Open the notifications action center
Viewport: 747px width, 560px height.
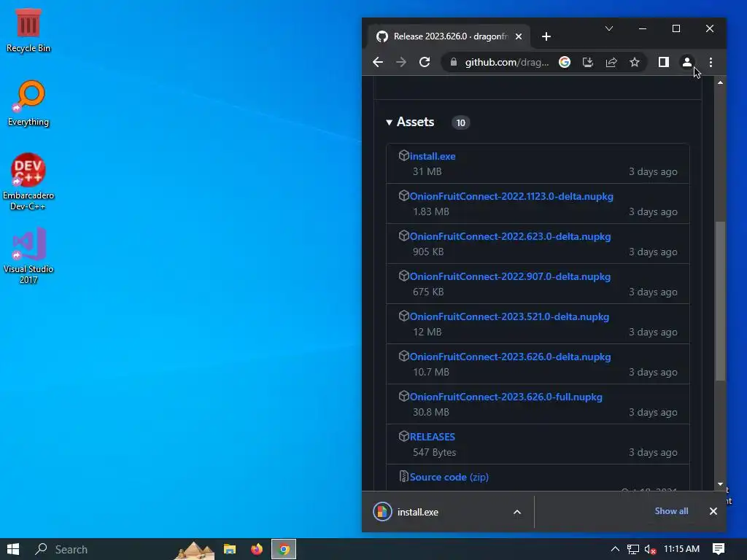pos(719,549)
